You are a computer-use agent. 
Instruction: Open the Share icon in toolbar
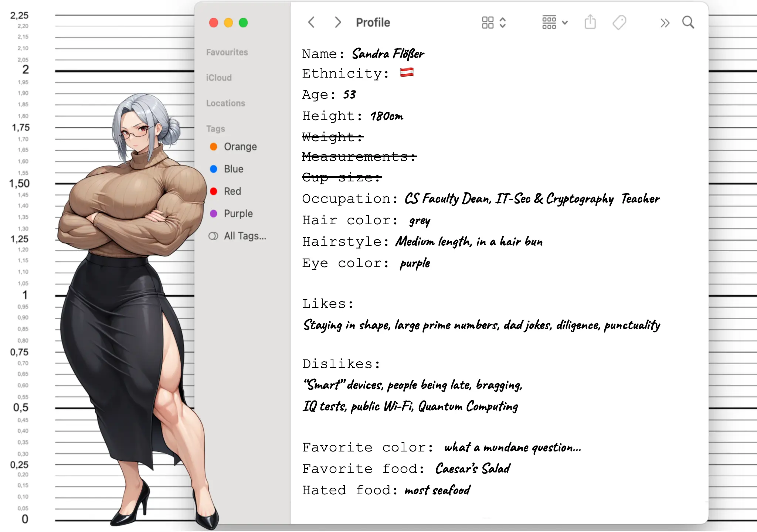(x=590, y=22)
